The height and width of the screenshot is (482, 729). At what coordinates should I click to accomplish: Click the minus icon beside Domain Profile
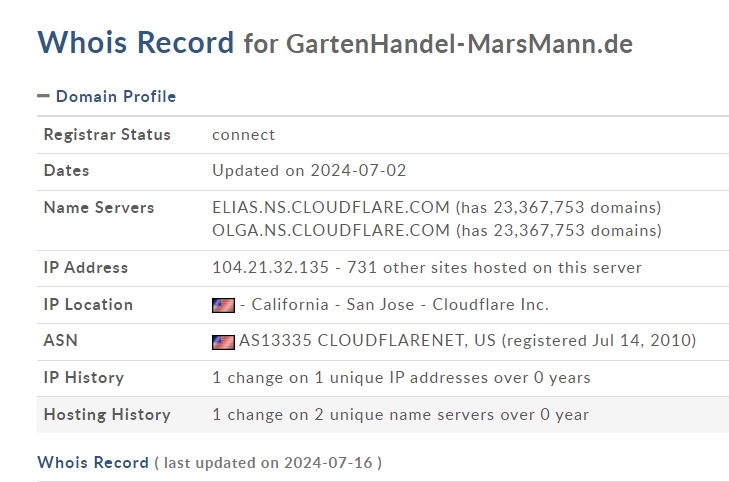[x=43, y=96]
